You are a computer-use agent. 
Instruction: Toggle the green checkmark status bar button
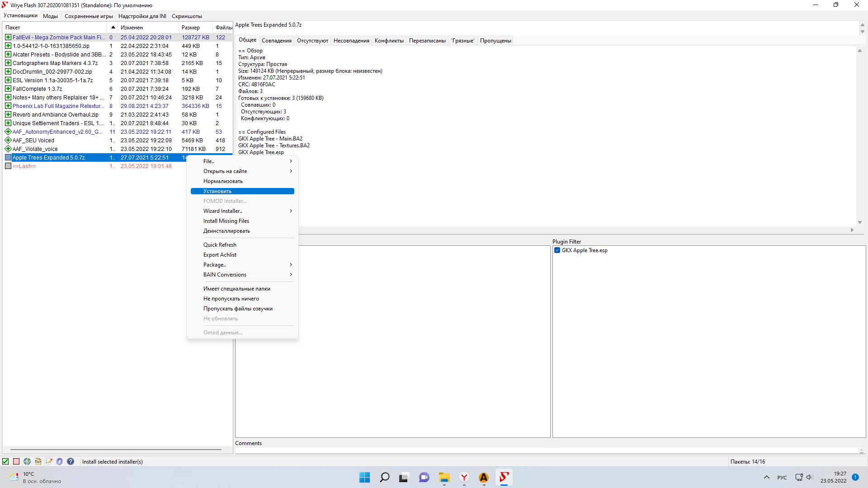click(x=5, y=461)
